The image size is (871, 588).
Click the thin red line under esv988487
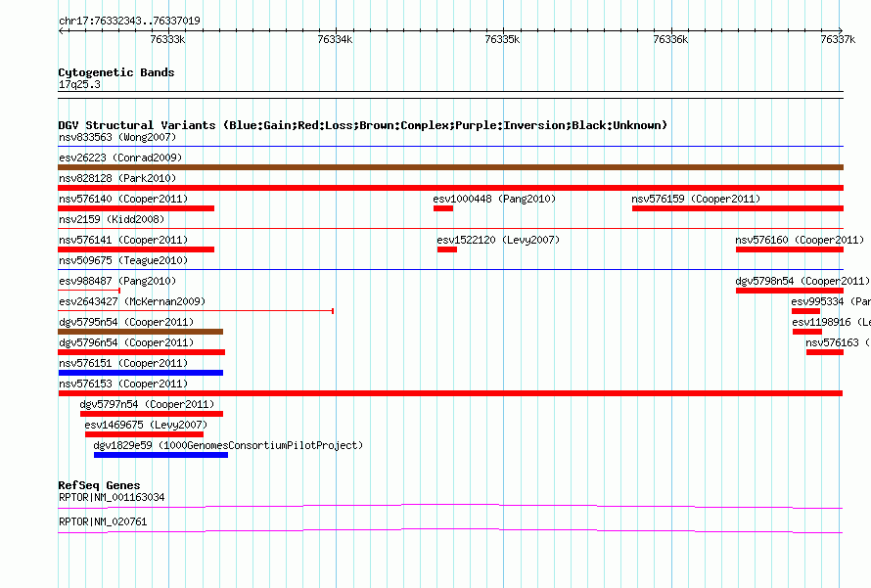(x=89, y=291)
